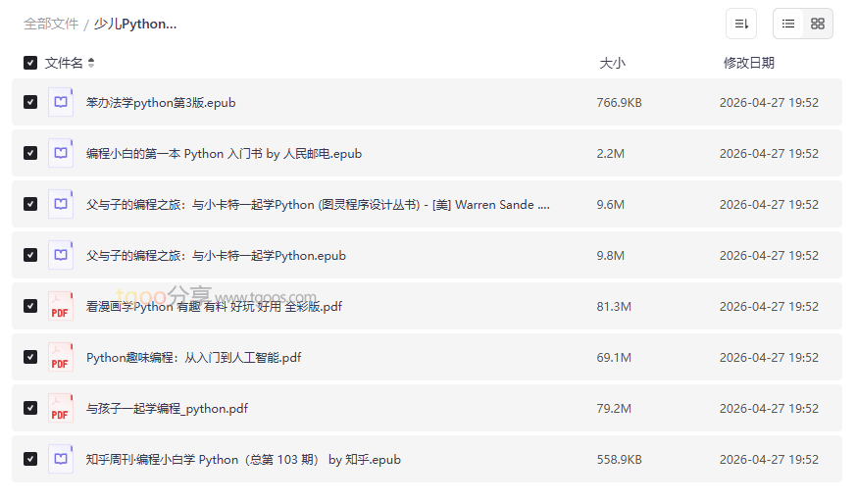This screenshot has width=857, height=504.
Task: Switch to list view layout
Action: 788,24
